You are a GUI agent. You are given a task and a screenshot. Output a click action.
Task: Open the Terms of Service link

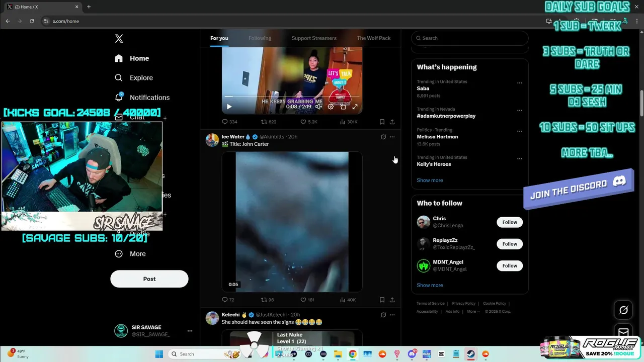pyautogui.click(x=430, y=304)
